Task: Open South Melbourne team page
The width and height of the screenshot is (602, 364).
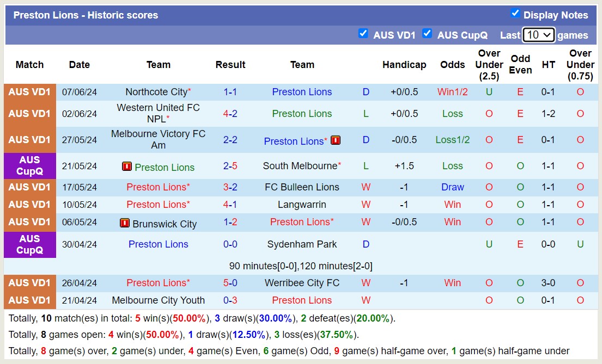Action: pyautogui.click(x=300, y=166)
